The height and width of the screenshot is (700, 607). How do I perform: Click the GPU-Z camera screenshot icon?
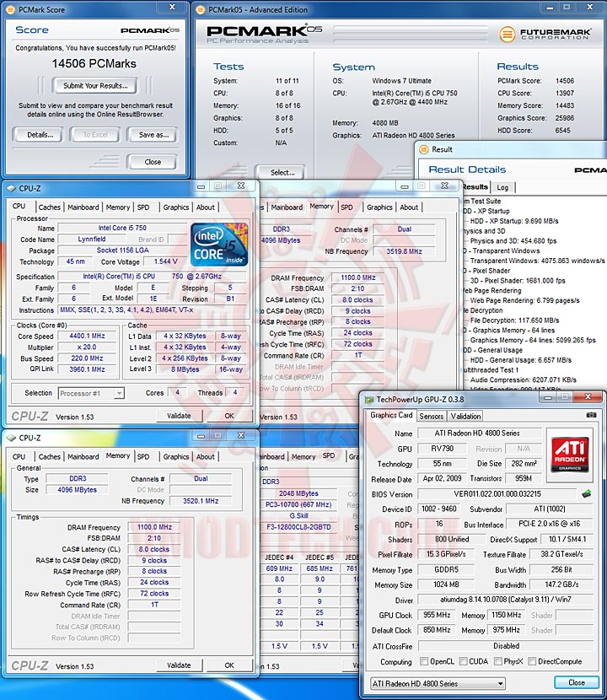pyautogui.click(x=591, y=415)
